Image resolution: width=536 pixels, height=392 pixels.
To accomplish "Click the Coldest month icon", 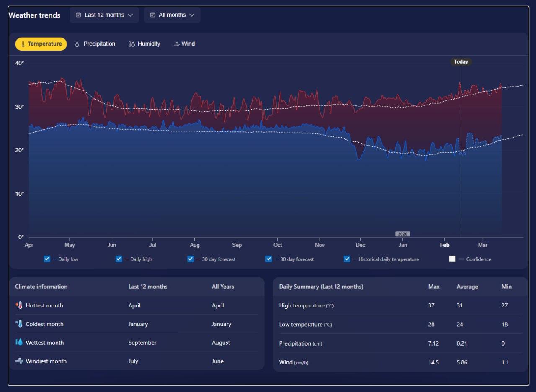I will pyautogui.click(x=19, y=324).
